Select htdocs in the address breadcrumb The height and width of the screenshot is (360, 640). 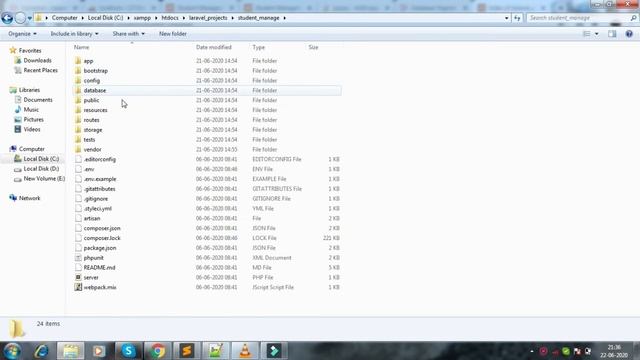click(x=170, y=18)
